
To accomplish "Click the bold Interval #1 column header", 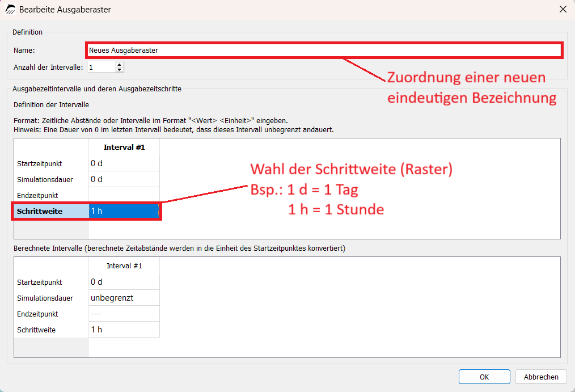I will [124, 147].
